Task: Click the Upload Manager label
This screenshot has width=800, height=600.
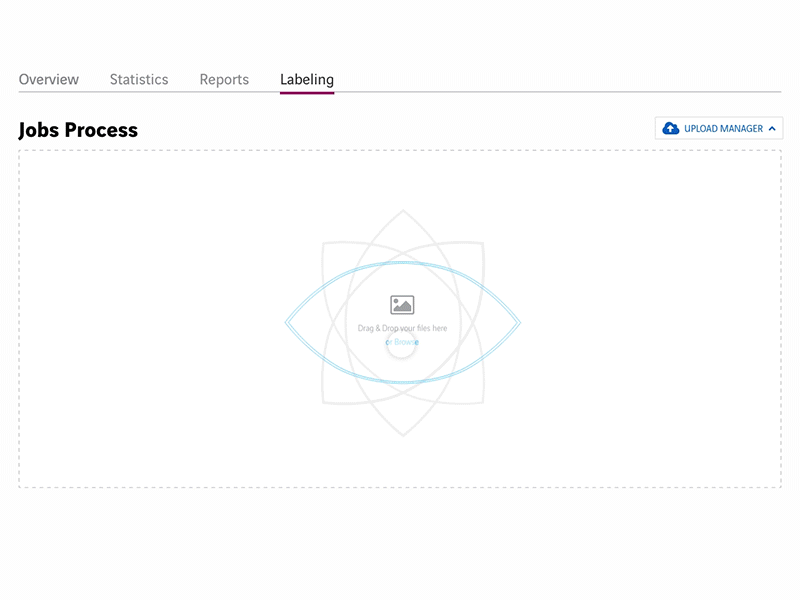Action: 723,129
